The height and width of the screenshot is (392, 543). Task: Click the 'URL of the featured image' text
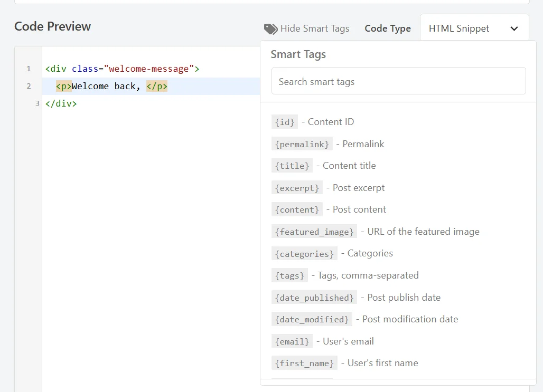point(423,232)
